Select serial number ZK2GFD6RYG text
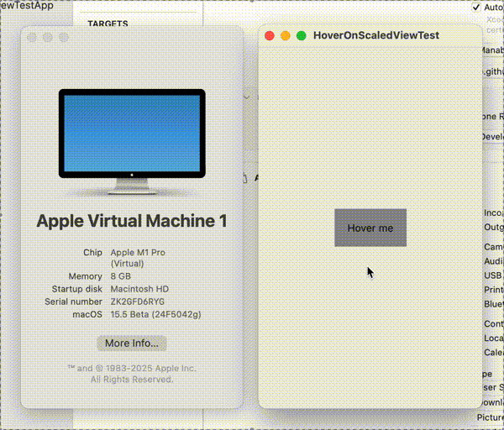504x430 pixels. coord(137,302)
